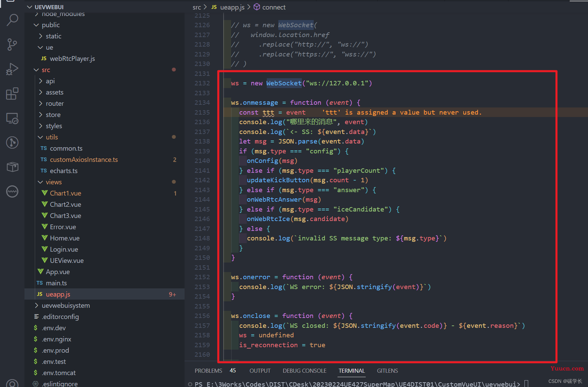588x387 pixels.
Task: Click the Vue icon next to App.vue
Action: 40,272
